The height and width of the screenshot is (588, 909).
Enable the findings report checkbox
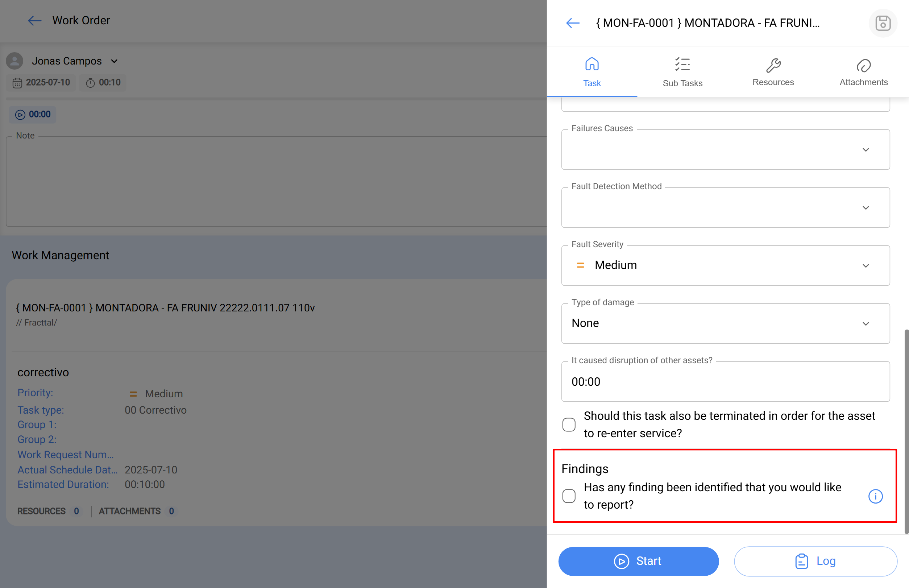tap(568, 496)
